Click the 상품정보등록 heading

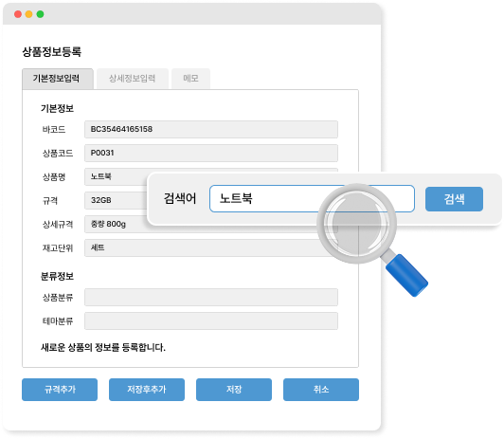(51, 52)
